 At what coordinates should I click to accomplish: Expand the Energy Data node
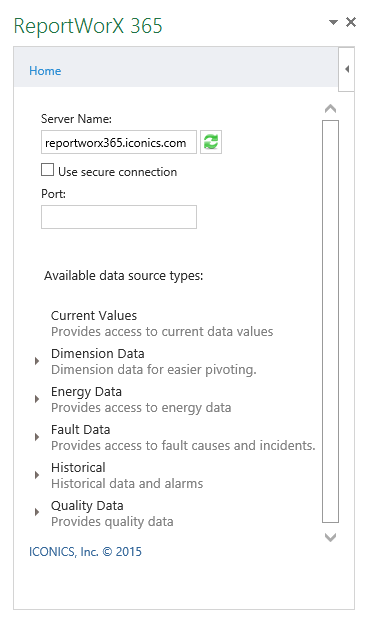coord(37,399)
